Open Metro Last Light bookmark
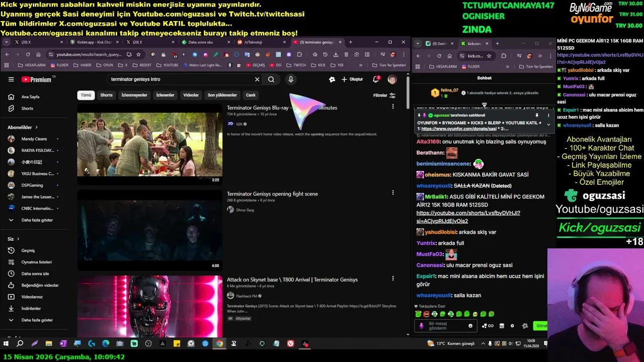 202,65
